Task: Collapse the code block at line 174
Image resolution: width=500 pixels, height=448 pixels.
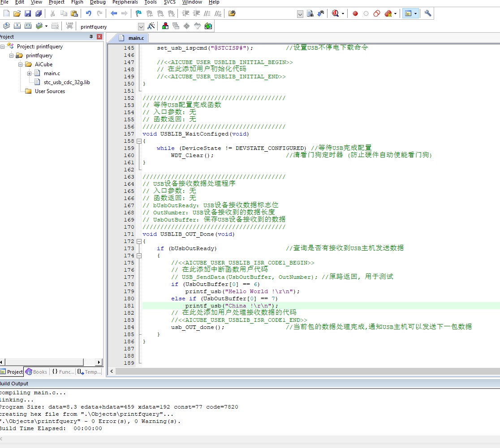Action: 139,256
